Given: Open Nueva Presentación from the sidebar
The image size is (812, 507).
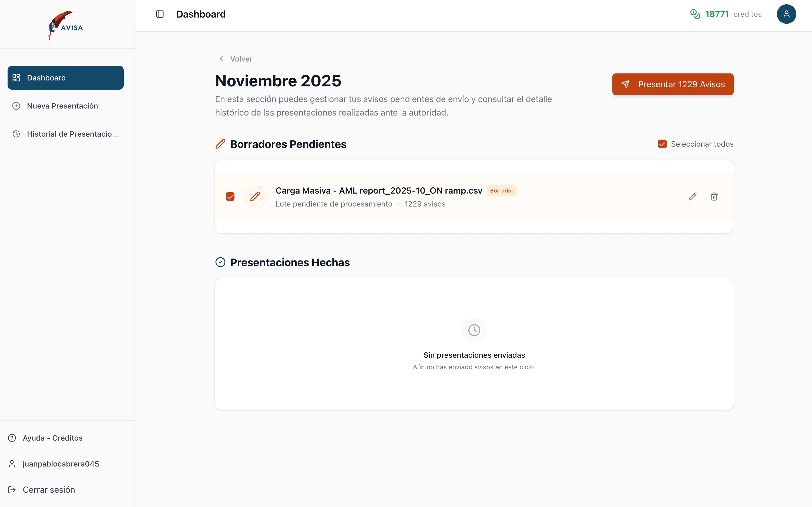Looking at the screenshot, I should click(62, 106).
